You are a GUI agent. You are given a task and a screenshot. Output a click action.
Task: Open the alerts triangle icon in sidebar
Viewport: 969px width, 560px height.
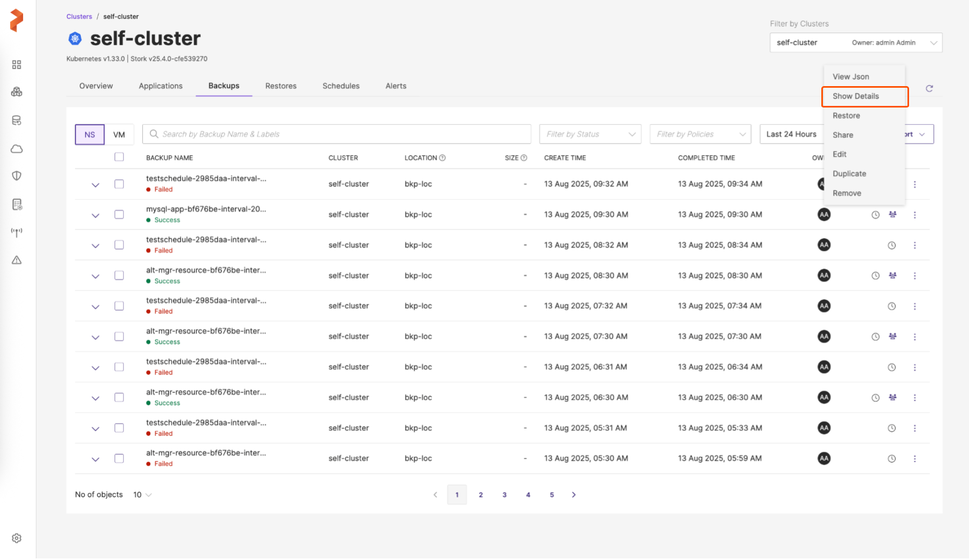tap(17, 260)
